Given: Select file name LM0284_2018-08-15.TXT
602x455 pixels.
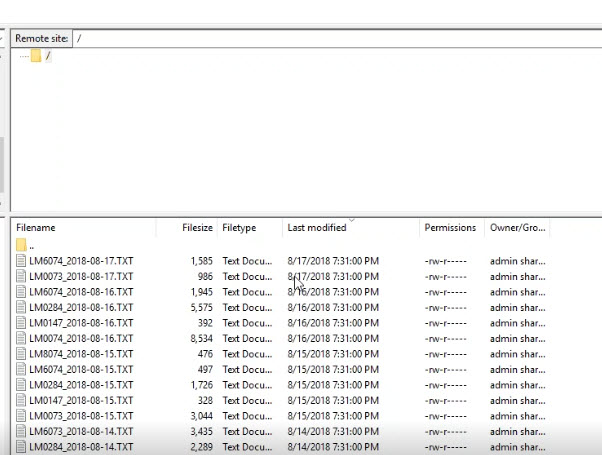Looking at the screenshot, I should click(82, 385).
